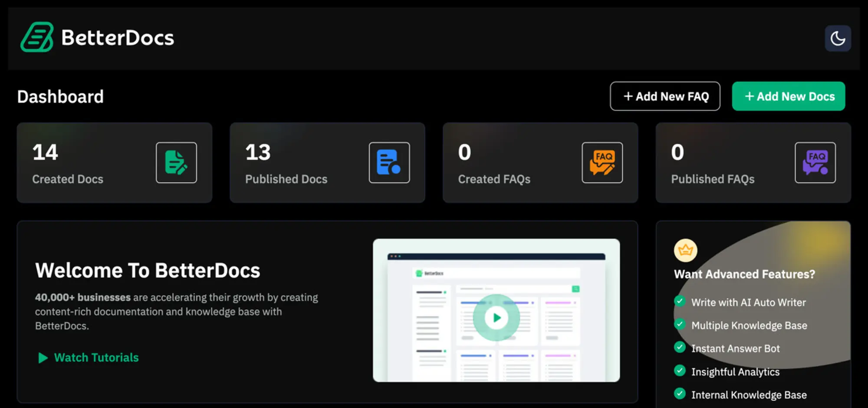Viewport: 868px width, 408px height.
Task: Click check icon beside Instant Answer Bot
Action: point(680,347)
